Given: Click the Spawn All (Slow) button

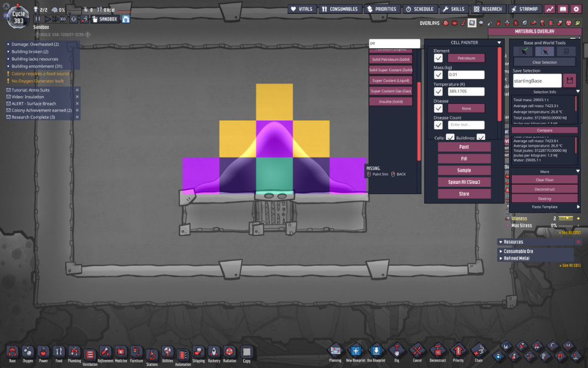Looking at the screenshot, I should (x=464, y=182).
